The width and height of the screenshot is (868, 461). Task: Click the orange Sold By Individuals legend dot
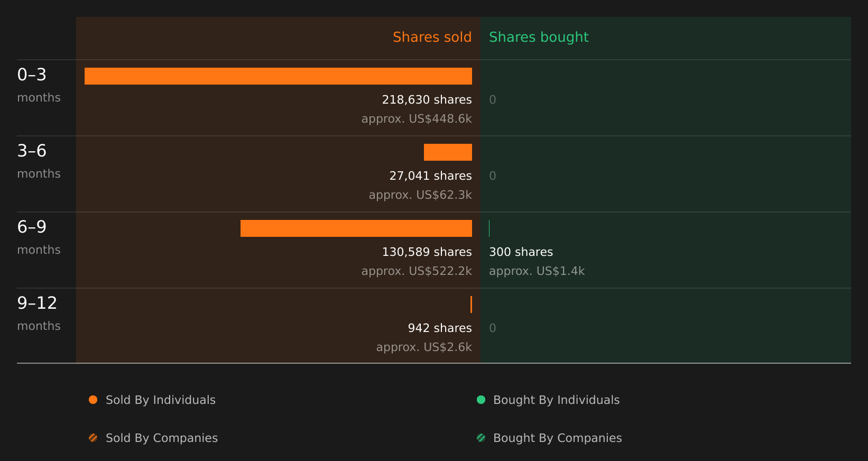[93, 400]
